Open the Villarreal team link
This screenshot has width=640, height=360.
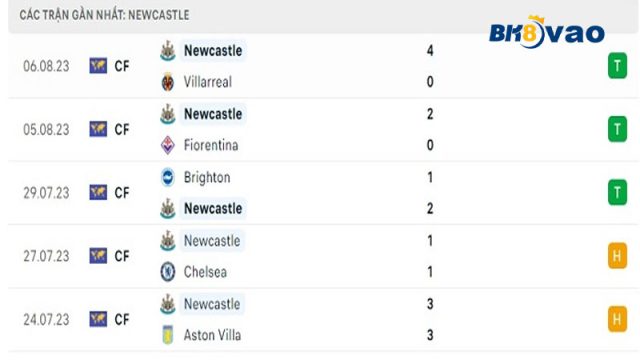(208, 82)
